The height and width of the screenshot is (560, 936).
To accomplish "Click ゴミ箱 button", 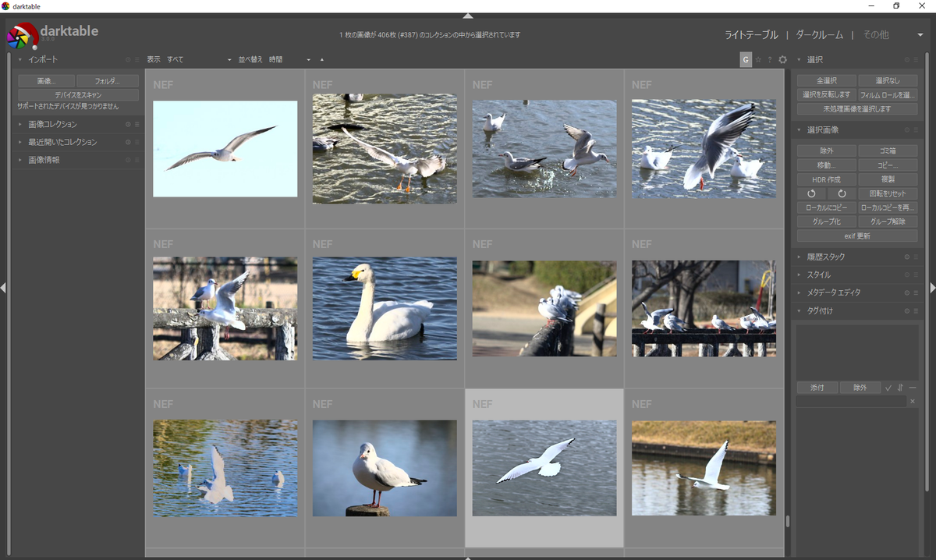I will point(888,151).
